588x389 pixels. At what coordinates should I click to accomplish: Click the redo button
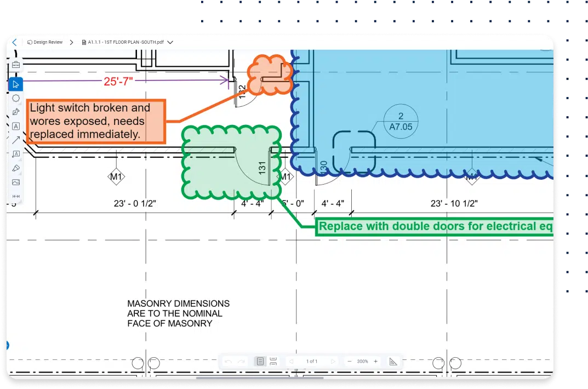tap(241, 362)
